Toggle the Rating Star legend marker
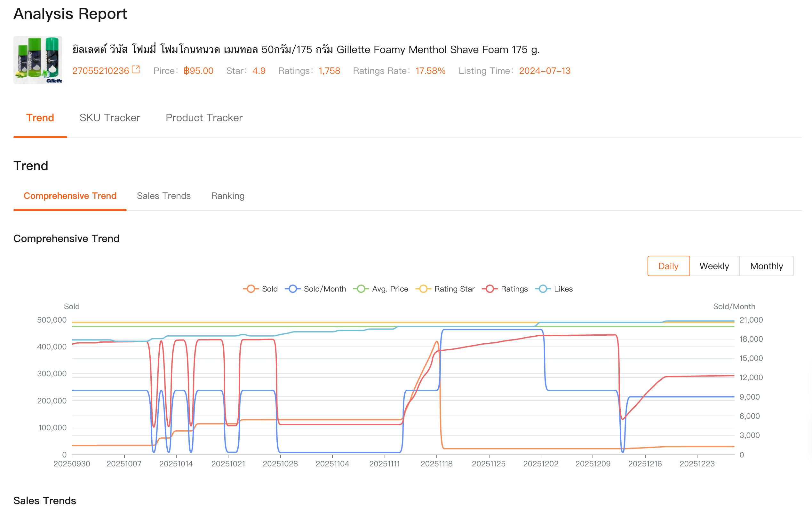This screenshot has width=812, height=507. 423,289
